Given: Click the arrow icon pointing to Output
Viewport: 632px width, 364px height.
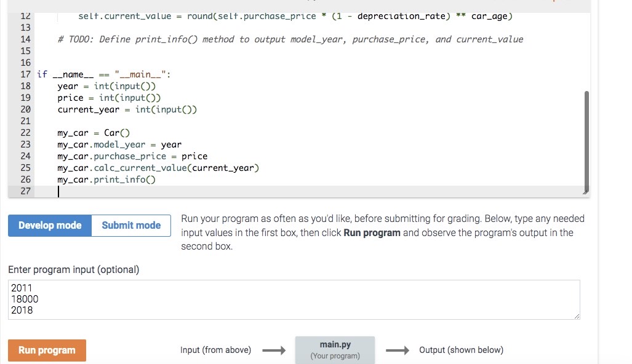Looking at the screenshot, I should [x=398, y=350].
